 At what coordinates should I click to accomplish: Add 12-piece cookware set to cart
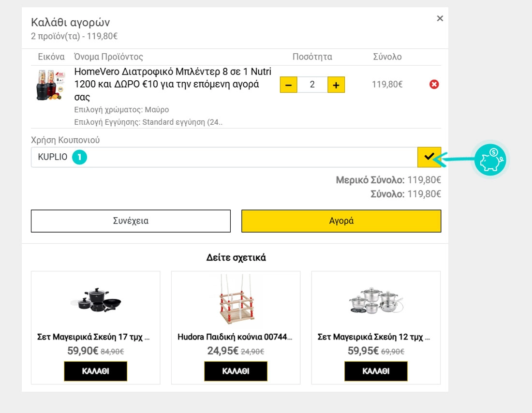(x=376, y=371)
